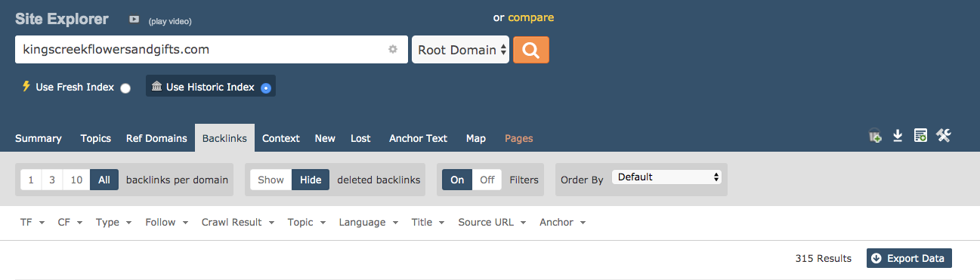Expand the Source URL filter
The width and height of the screenshot is (980, 280).
pos(493,223)
